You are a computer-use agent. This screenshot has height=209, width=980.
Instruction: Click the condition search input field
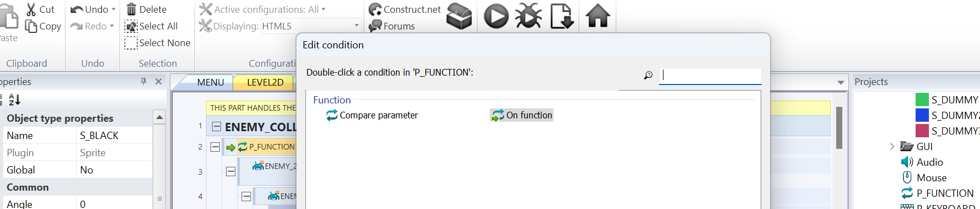710,75
